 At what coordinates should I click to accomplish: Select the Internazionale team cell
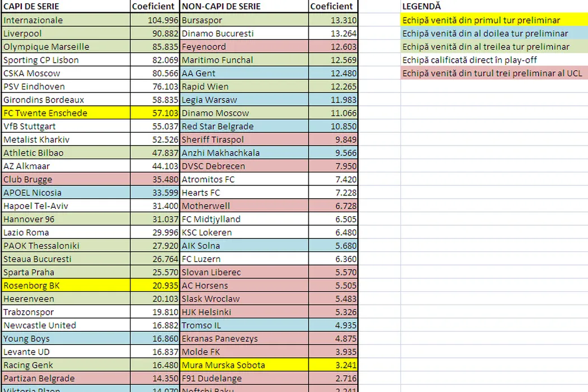[x=65, y=20]
